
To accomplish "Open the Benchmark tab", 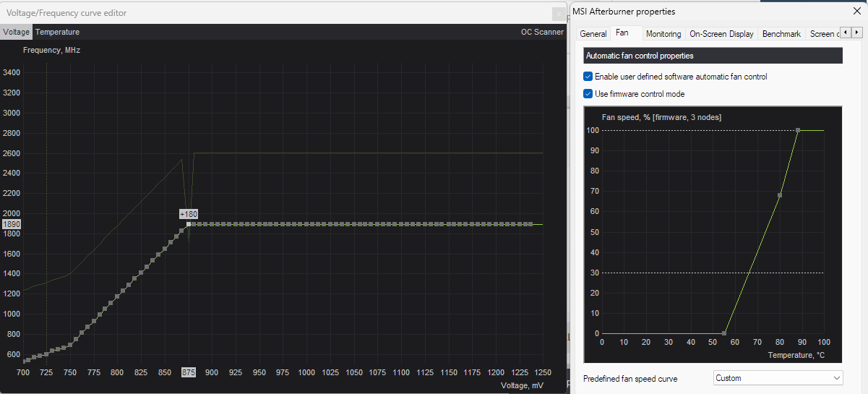I will (781, 34).
